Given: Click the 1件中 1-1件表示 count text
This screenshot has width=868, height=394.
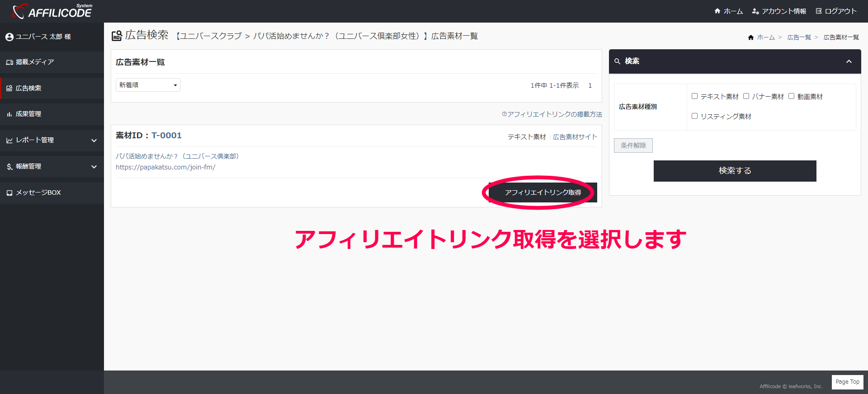Looking at the screenshot, I should 555,85.
